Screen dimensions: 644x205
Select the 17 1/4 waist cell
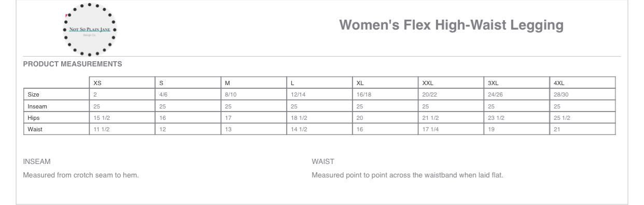click(451, 129)
